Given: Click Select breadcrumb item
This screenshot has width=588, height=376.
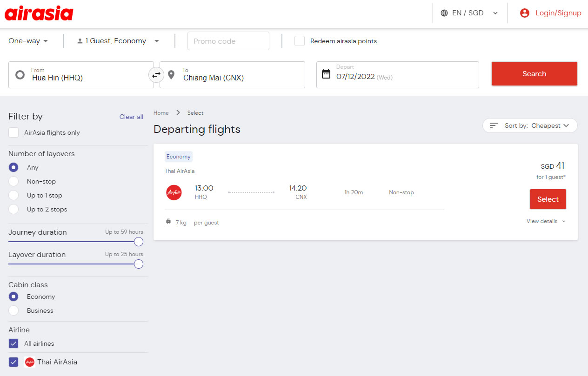Looking at the screenshot, I should [195, 113].
